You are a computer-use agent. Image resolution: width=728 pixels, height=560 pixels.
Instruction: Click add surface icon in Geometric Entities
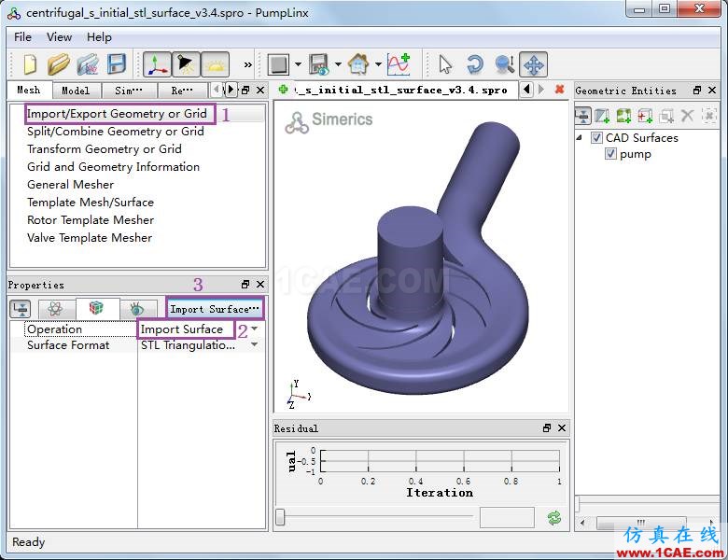602,116
